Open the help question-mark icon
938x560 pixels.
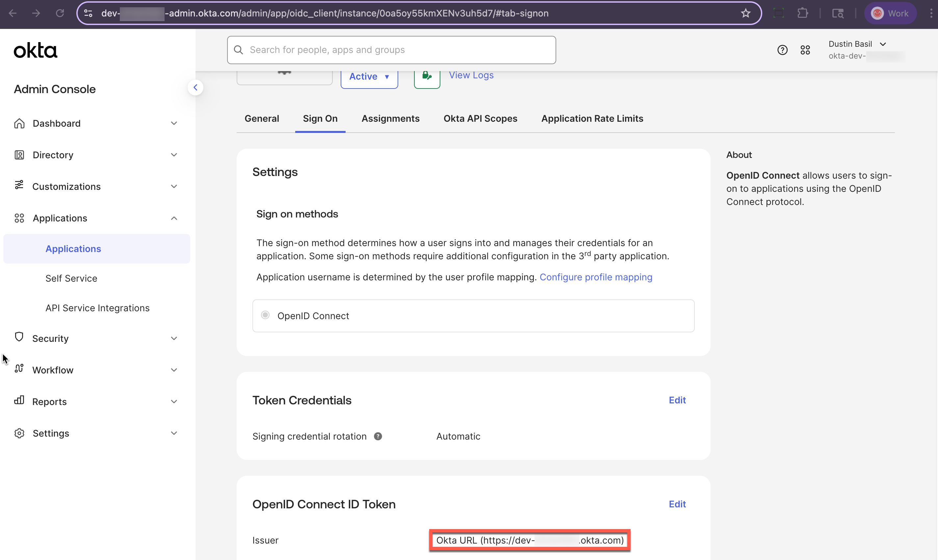point(782,49)
